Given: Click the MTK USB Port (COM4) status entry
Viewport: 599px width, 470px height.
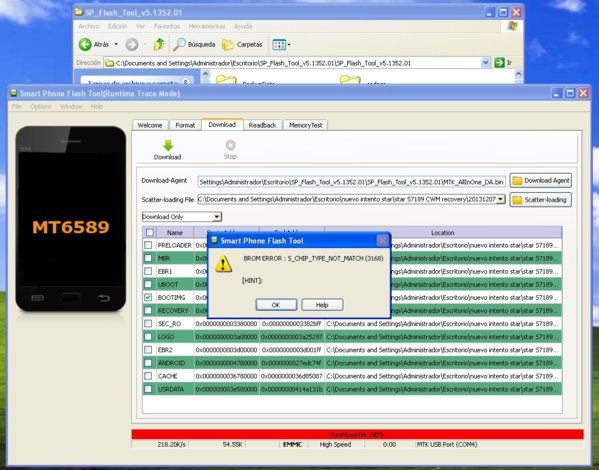Looking at the screenshot, I should [447, 444].
